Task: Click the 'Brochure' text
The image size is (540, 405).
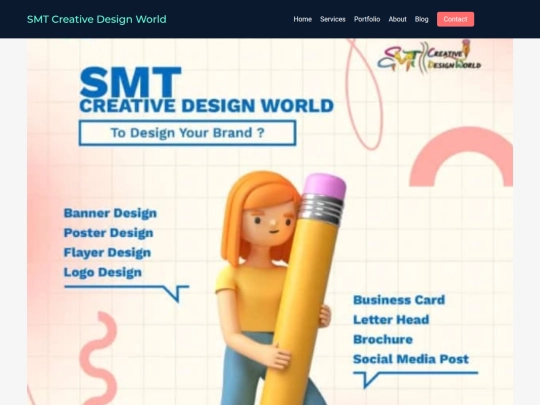Action: pyautogui.click(x=383, y=340)
